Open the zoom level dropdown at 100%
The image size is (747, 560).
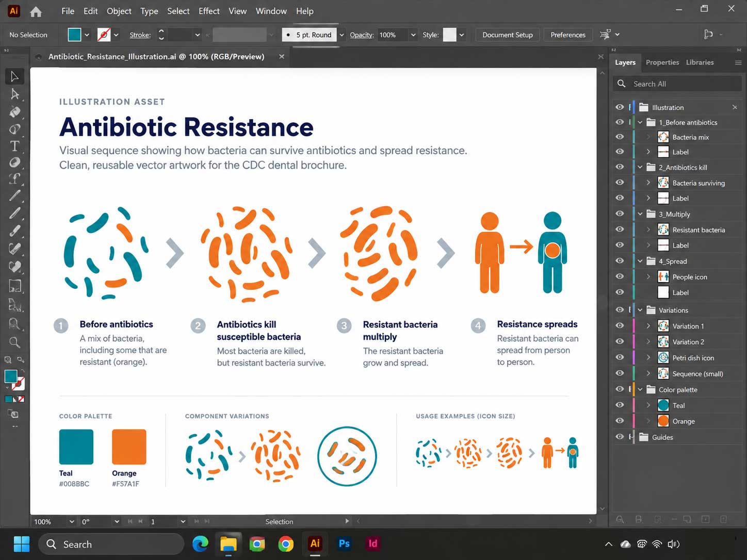(x=72, y=521)
